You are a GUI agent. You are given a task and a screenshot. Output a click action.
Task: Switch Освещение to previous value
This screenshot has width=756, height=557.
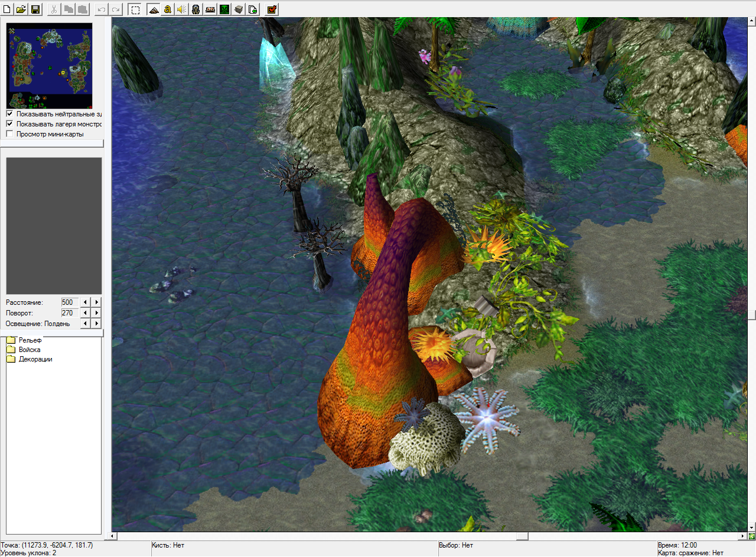[84, 324]
